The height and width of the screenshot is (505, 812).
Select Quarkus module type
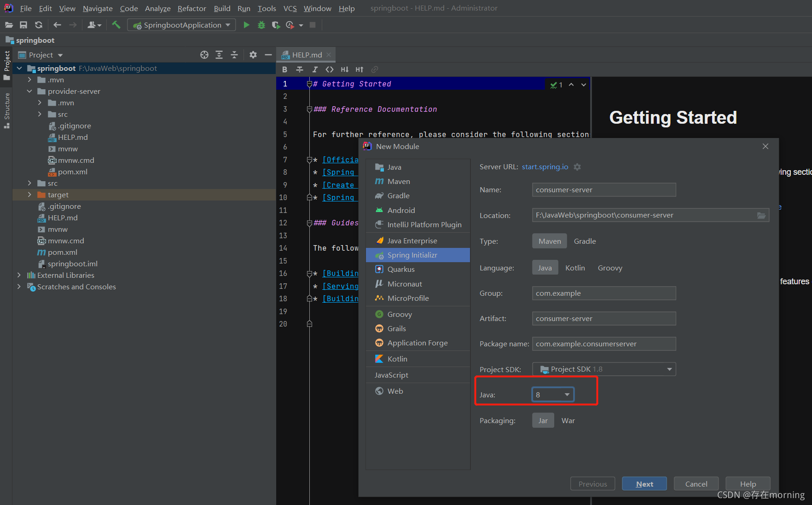point(418,269)
